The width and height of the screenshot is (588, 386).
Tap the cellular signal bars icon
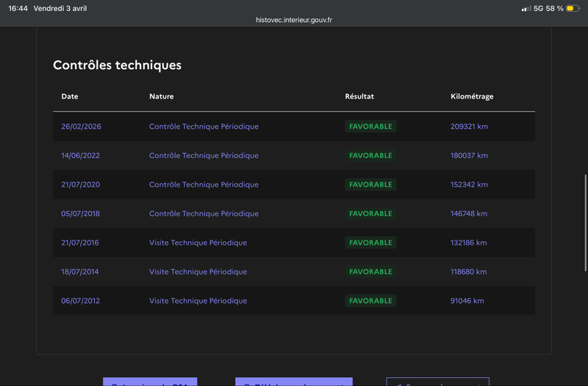pyautogui.click(x=526, y=8)
